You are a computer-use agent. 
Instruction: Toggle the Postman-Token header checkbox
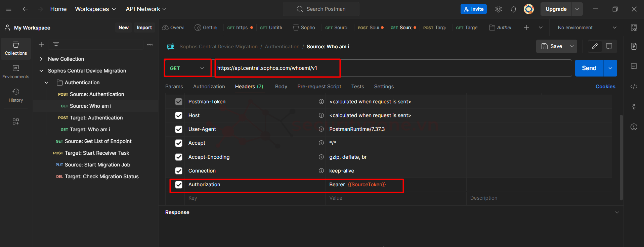click(x=179, y=102)
